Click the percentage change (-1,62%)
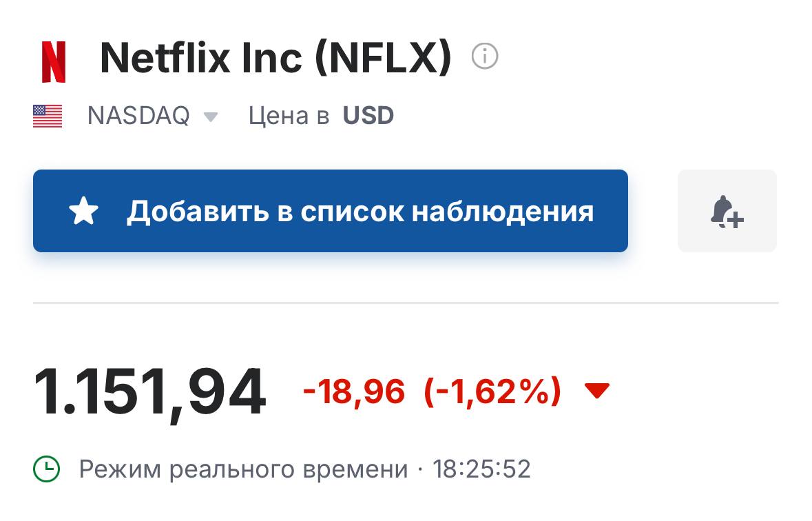 tap(492, 392)
